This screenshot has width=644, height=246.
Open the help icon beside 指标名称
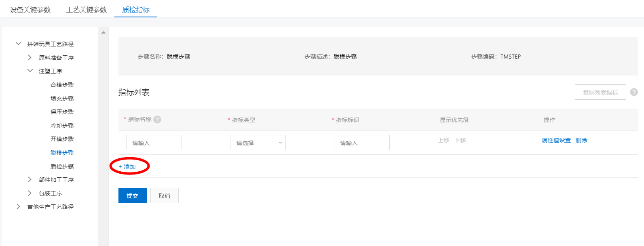click(x=157, y=120)
